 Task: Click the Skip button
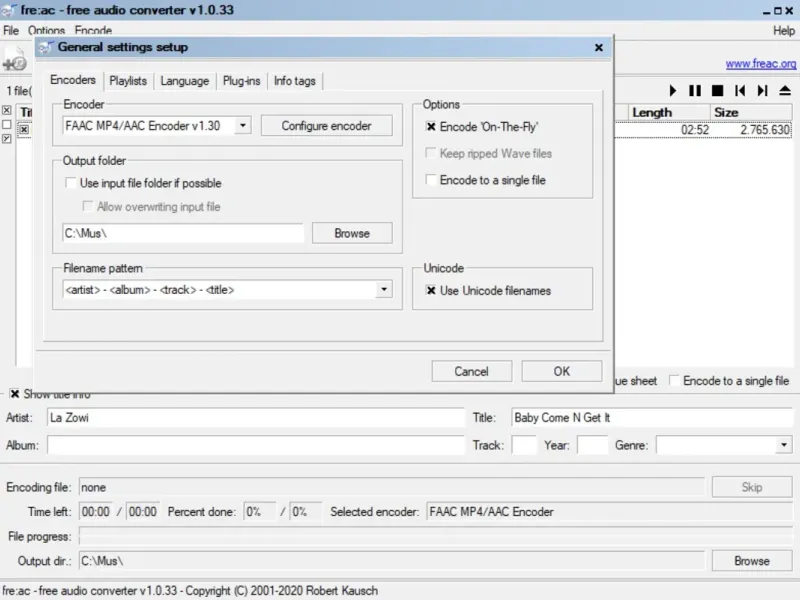tap(752, 487)
